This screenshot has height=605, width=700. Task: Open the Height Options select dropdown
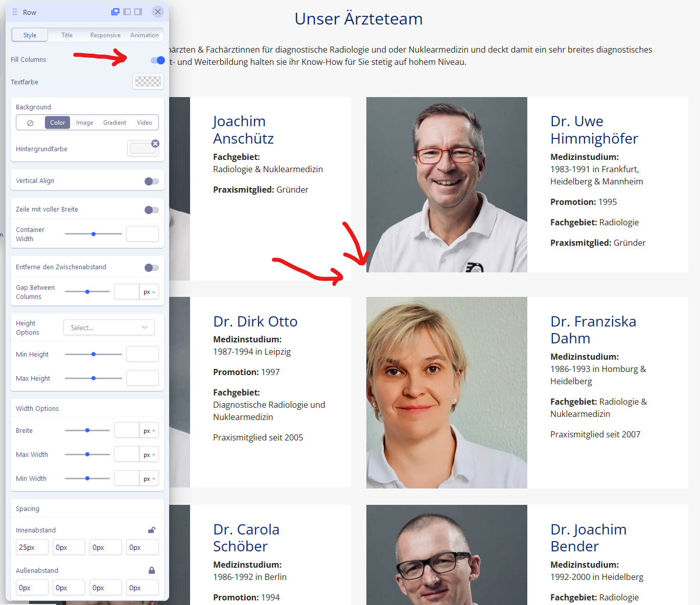109,328
